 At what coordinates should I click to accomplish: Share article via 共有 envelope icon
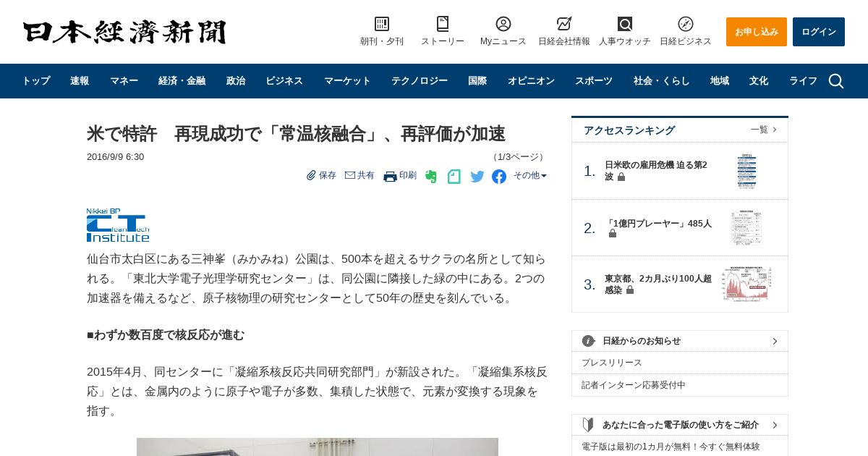[350, 175]
